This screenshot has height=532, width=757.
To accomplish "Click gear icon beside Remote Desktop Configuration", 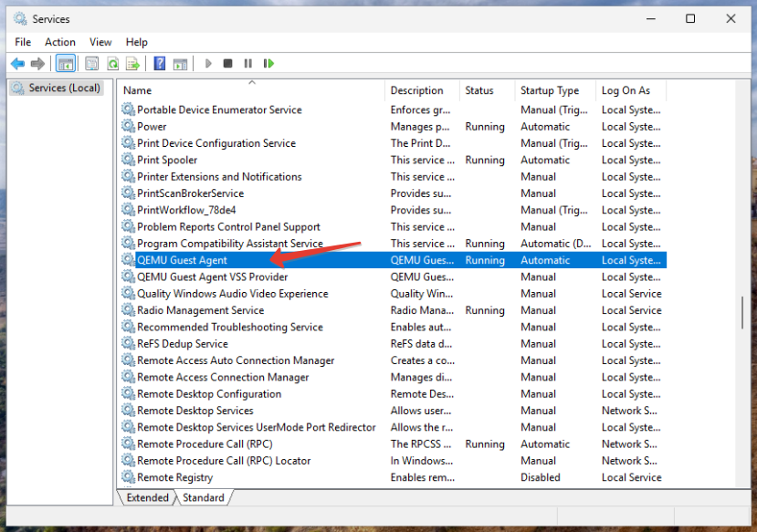I will click(x=128, y=393).
